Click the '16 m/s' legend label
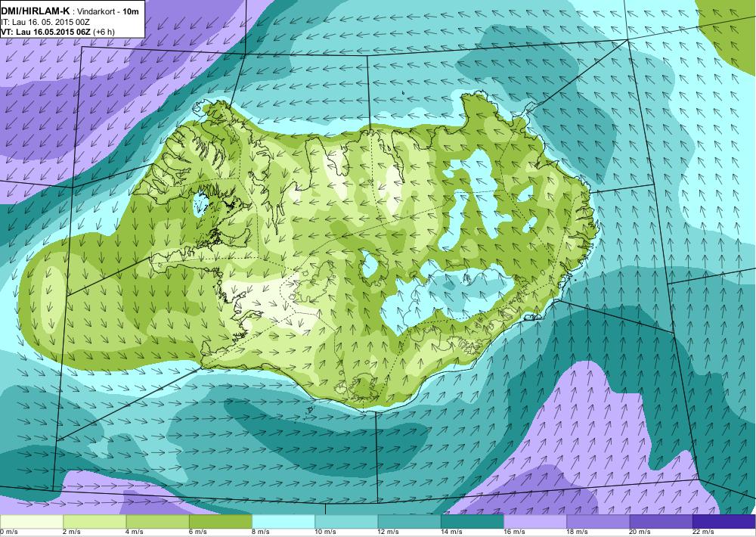Viewport: 756px width, 537px height. (x=514, y=532)
